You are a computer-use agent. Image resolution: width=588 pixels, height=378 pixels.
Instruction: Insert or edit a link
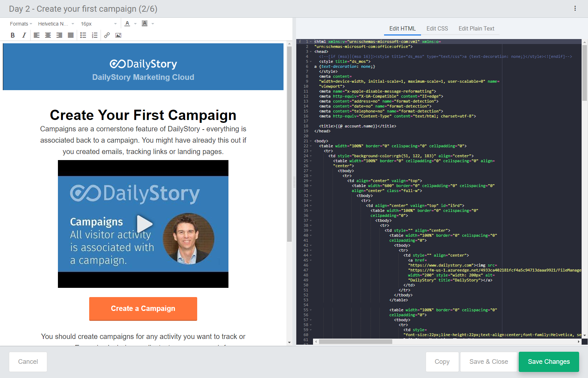[x=107, y=35]
